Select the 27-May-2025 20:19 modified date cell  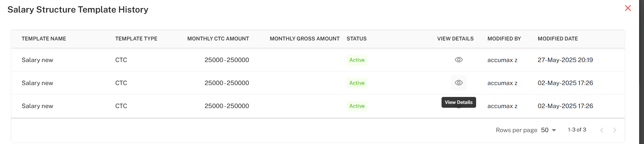(565, 60)
